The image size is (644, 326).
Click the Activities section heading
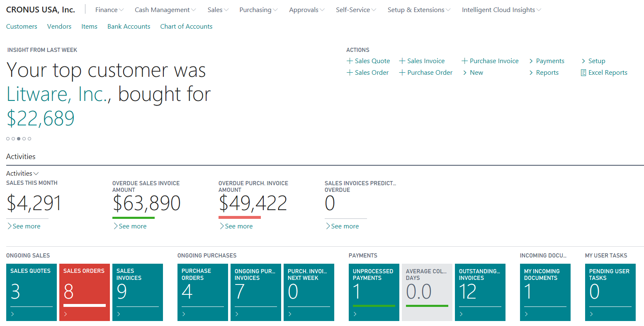coord(21,157)
